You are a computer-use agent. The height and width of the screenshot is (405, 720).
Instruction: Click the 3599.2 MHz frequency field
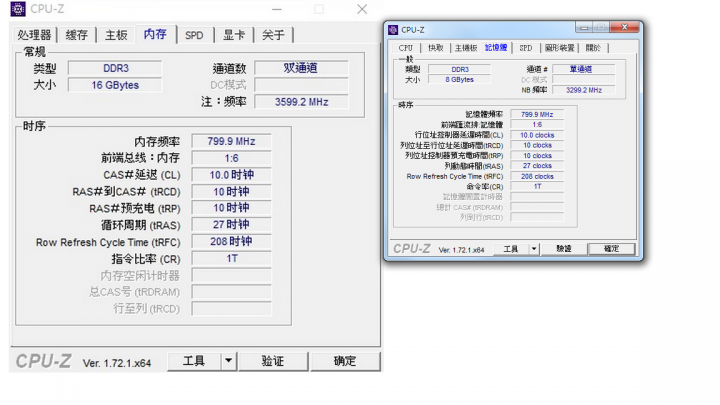pos(301,102)
